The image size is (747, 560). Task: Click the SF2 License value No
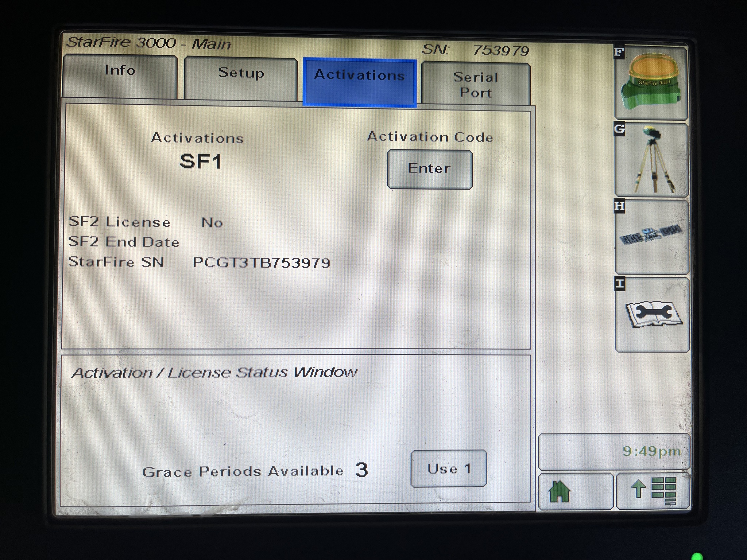tap(212, 222)
